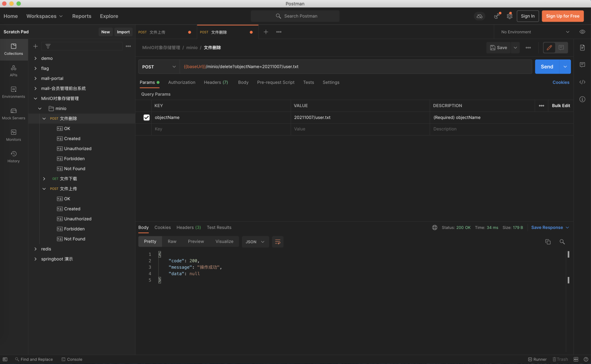The image size is (591, 364).
Task: Open the Collections sidebar panel
Action: (x=14, y=49)
